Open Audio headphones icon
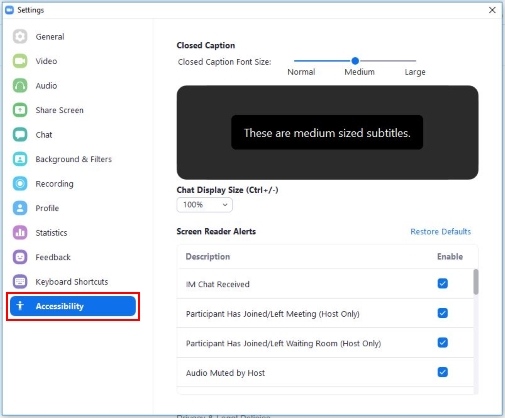 click(20, 86)
